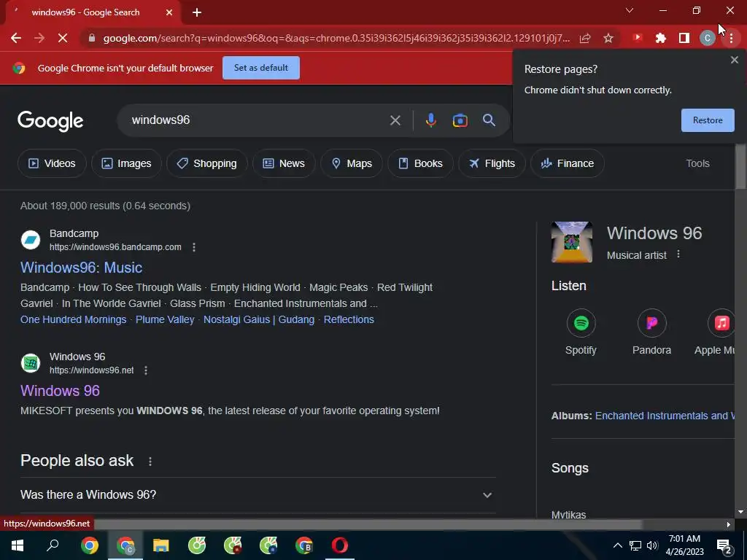The height and width of the screenshot is (560, 747).
Task: View site information via the lock icon
Action: tap(92, 38)
